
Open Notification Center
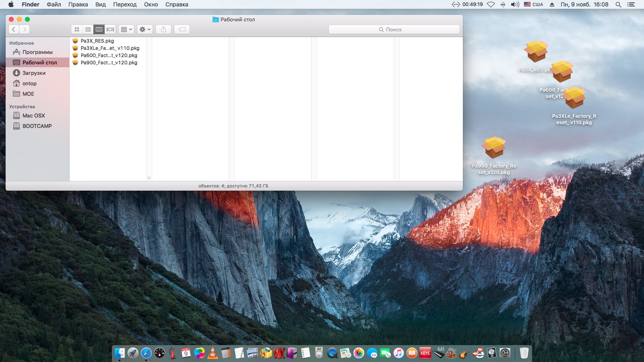tap(631, 4)
